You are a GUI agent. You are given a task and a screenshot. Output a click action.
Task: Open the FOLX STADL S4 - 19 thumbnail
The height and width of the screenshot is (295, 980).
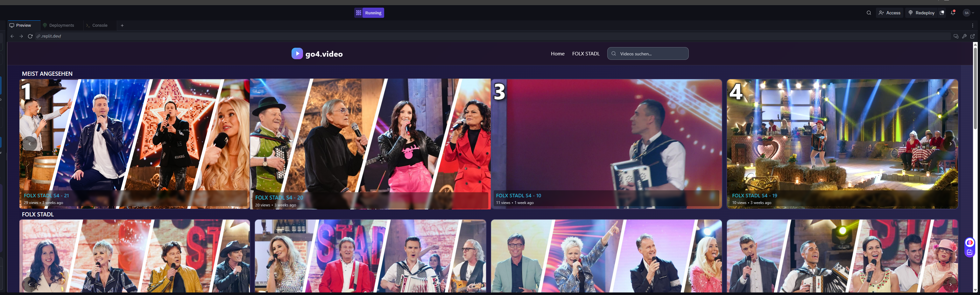point(842,144)
